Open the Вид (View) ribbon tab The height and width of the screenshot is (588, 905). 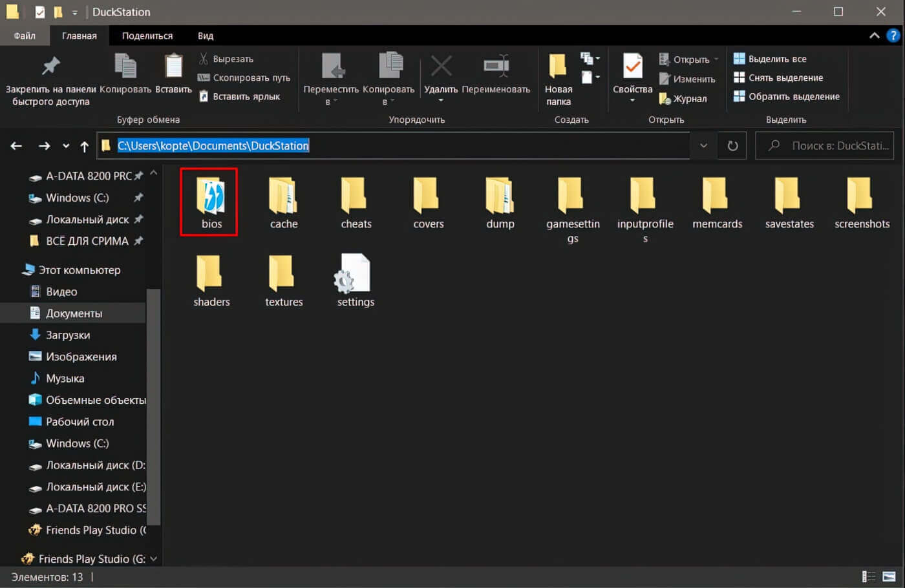pos(206,36)
